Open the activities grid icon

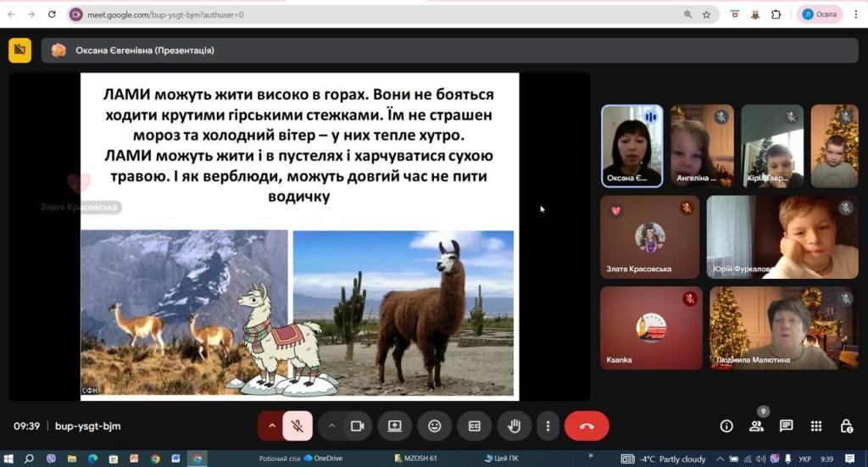(815, 425)
